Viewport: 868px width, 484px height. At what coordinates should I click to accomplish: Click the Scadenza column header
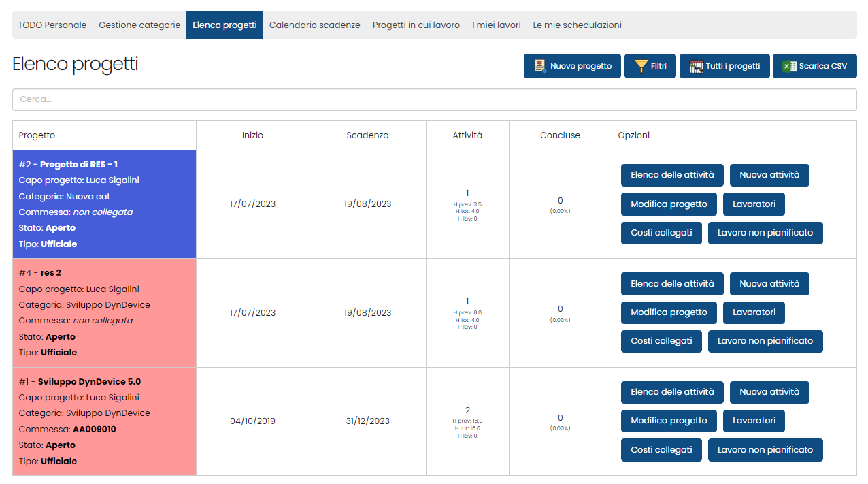coord(367,135)
